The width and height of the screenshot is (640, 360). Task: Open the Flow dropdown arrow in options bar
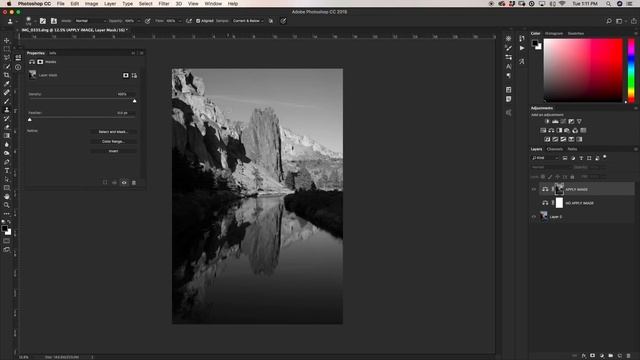[x=180, y=21]
